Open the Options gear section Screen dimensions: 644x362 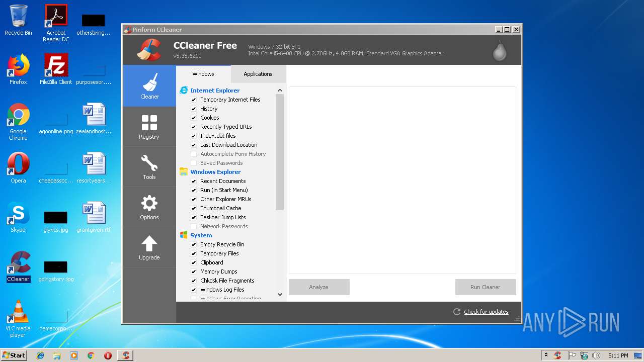(x=149, y=207)
